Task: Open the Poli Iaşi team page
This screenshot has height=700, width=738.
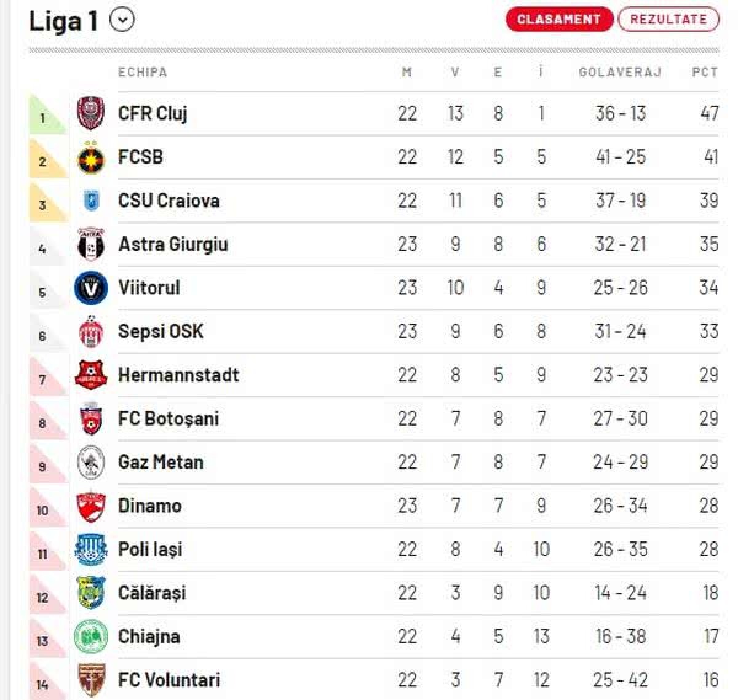Action: [149, 549]
